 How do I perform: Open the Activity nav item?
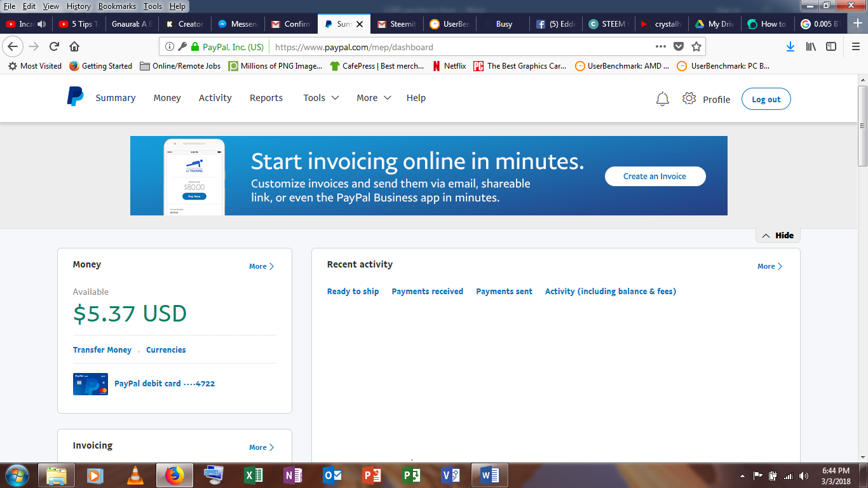[215, 98]
